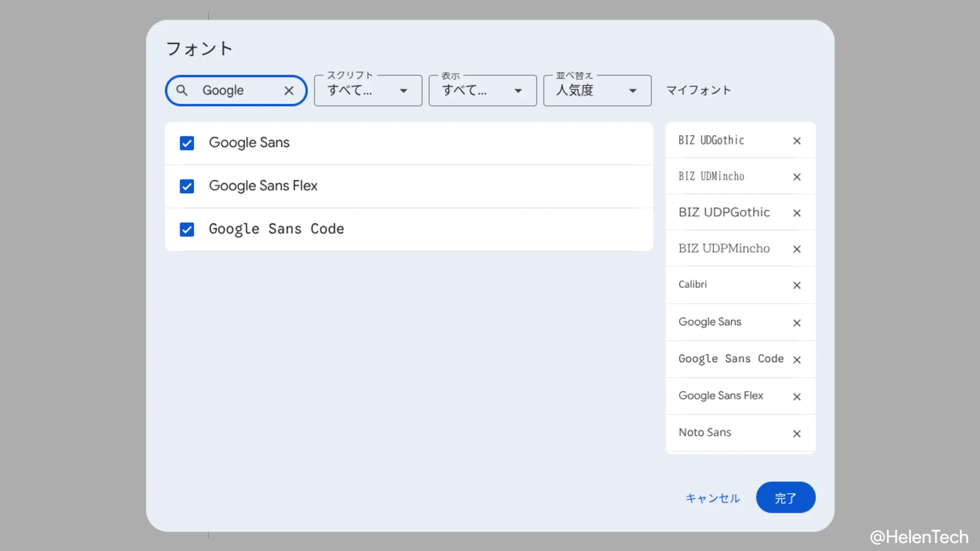The width and height of the screenshot is (980, 551).
Task: Remove Calibri from my fonts
Action: [x=796, y=285]
